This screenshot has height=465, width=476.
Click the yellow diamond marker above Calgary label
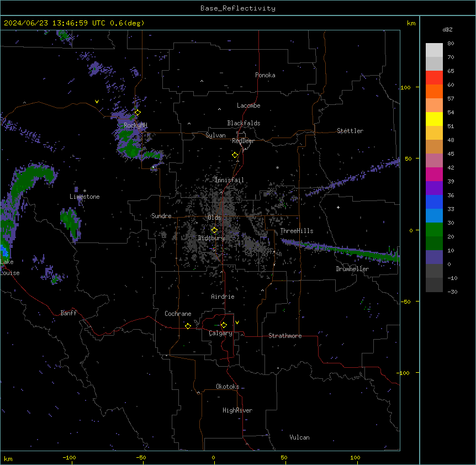[224, 325]
